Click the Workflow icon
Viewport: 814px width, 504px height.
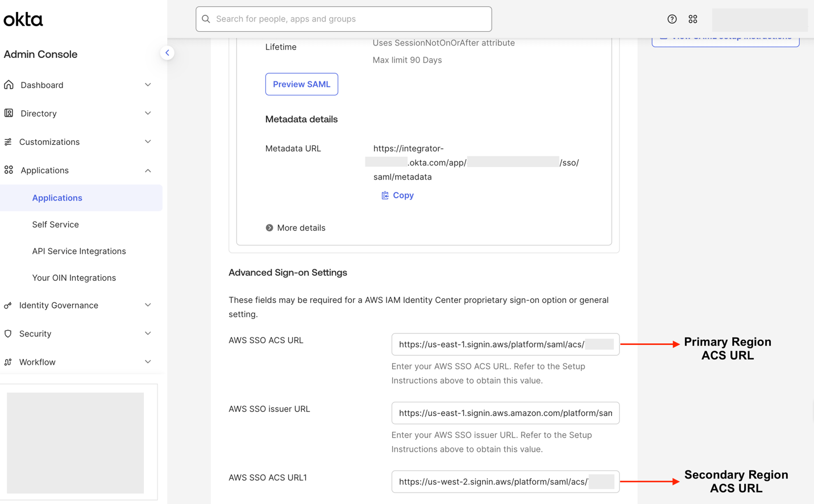coord(8,362)
